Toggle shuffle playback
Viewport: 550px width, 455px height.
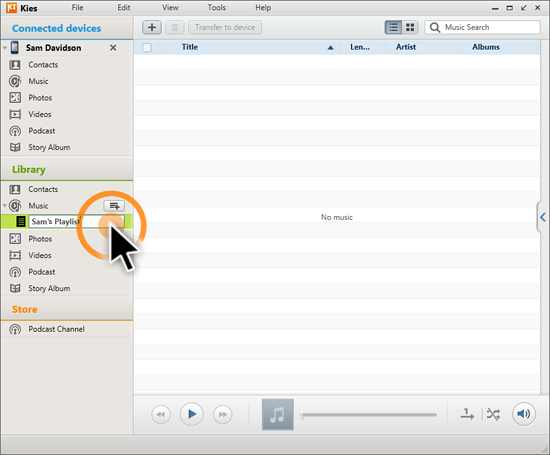(x=493, y=415)
